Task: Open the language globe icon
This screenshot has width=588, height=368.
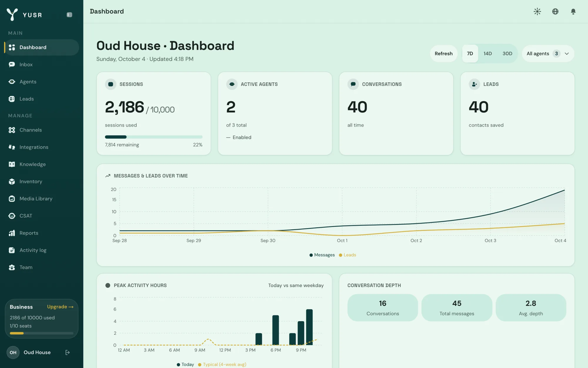Action: click(x=555, y=11)
